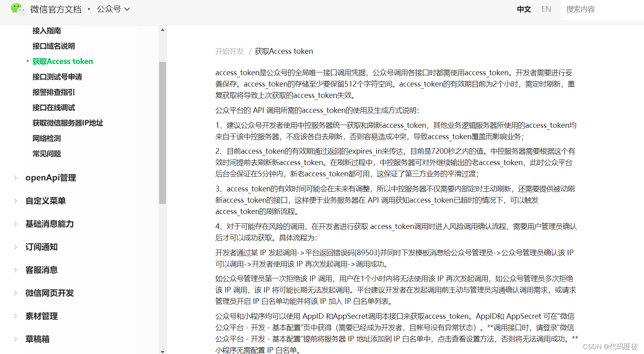Expand the 素材管理 chevron
This screenshot has width=644, height=354.
point(15,316)
